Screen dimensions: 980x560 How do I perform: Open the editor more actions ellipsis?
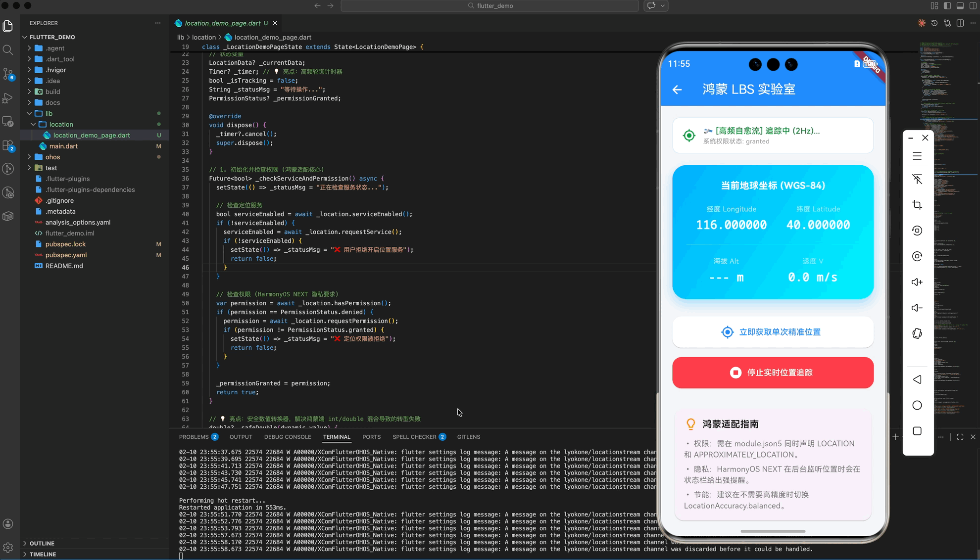[973, 23]
